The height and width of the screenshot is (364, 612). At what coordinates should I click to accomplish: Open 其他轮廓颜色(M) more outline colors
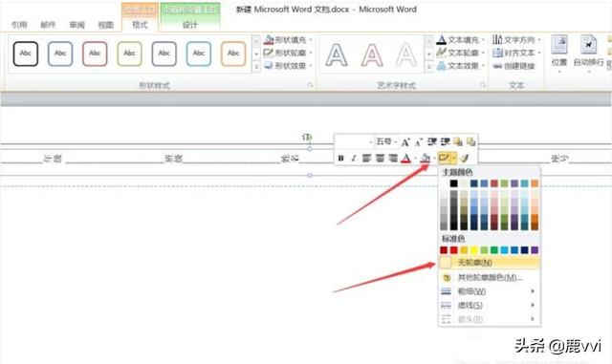click(490, 277)
